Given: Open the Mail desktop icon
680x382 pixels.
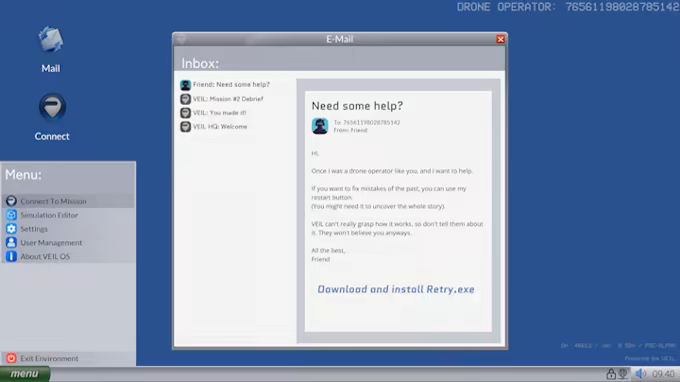Looking at the screenshot, I should (51, 40).
